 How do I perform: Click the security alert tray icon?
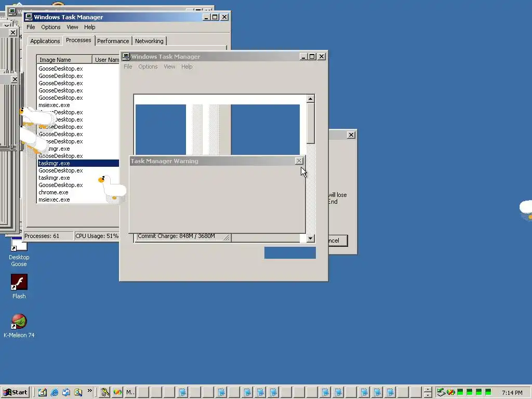tap(450, 392)
